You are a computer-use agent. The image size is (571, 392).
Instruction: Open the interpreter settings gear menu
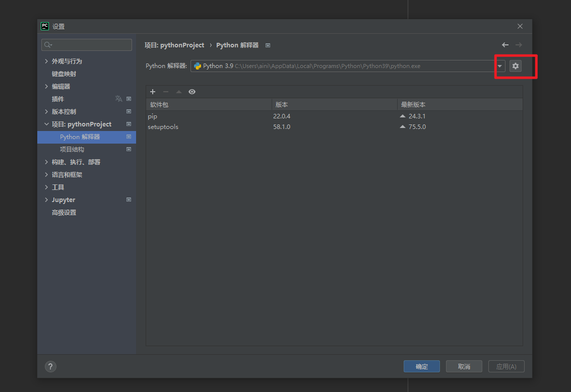[515, 66]
